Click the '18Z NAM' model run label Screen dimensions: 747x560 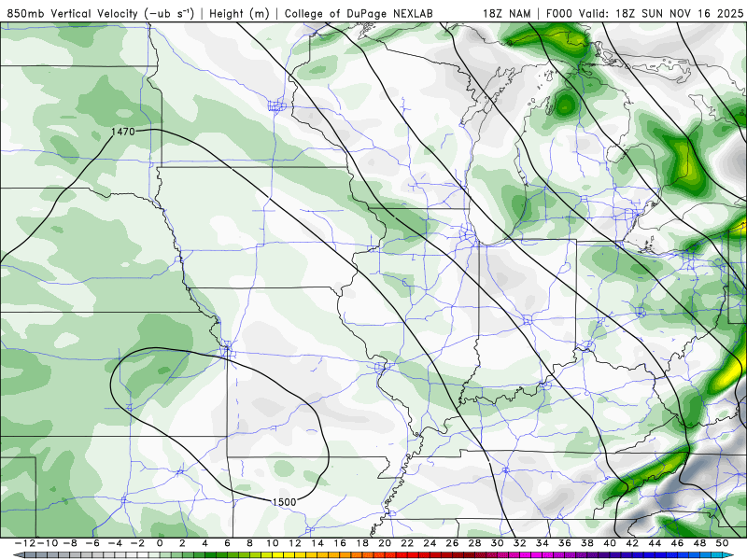[507, 13]
